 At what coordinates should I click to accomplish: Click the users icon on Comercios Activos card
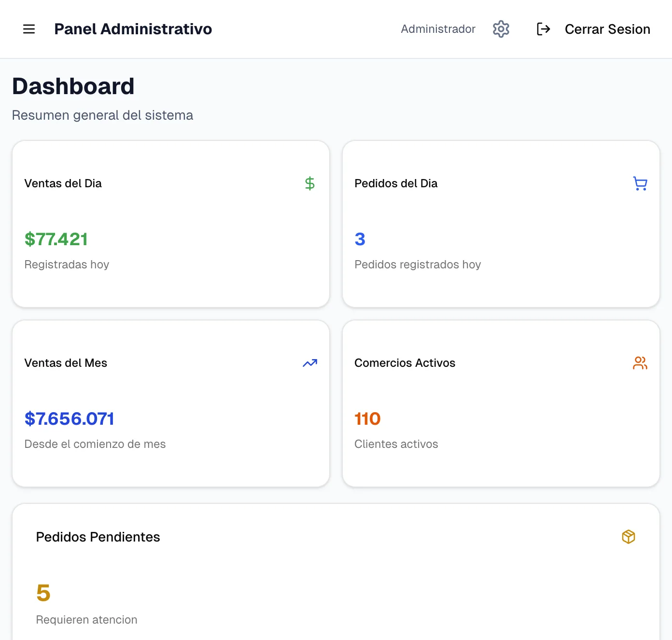(x=640, y=362)
